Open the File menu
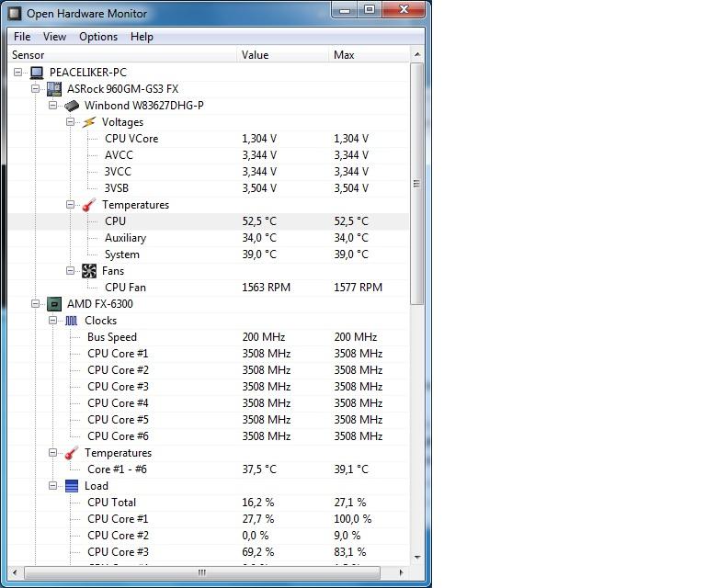 tap(22, 37)
